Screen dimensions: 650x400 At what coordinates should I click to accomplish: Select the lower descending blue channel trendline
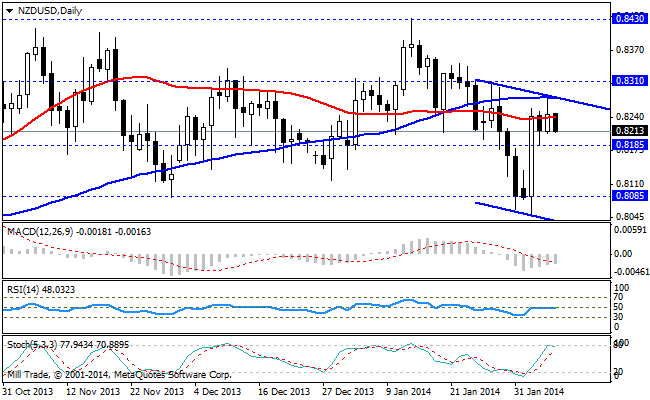(514, 211)
